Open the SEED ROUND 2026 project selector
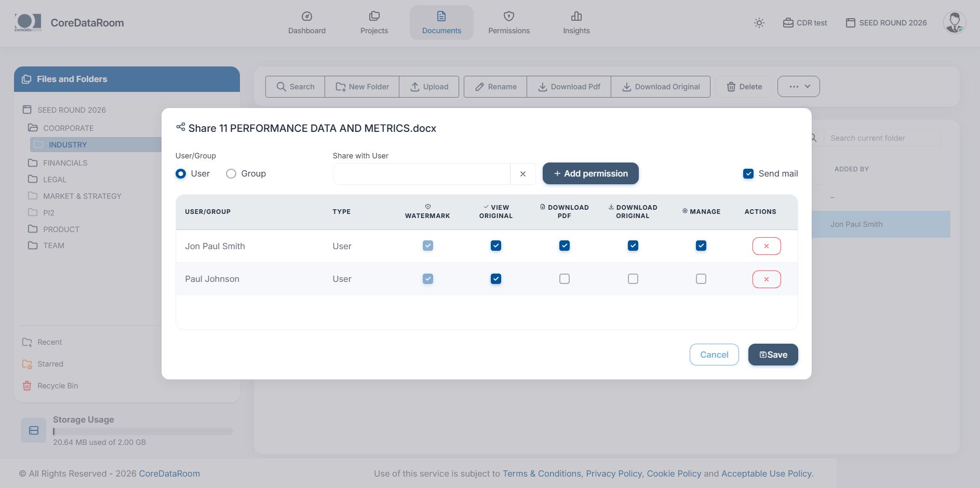The image size is (980, 488). tap(887, 23)
